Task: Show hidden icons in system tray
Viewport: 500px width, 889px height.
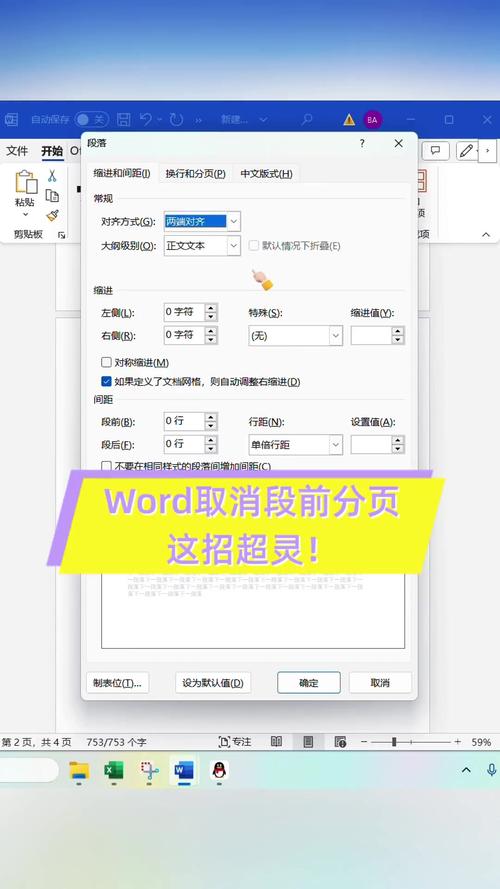Action: pos(466,769)
